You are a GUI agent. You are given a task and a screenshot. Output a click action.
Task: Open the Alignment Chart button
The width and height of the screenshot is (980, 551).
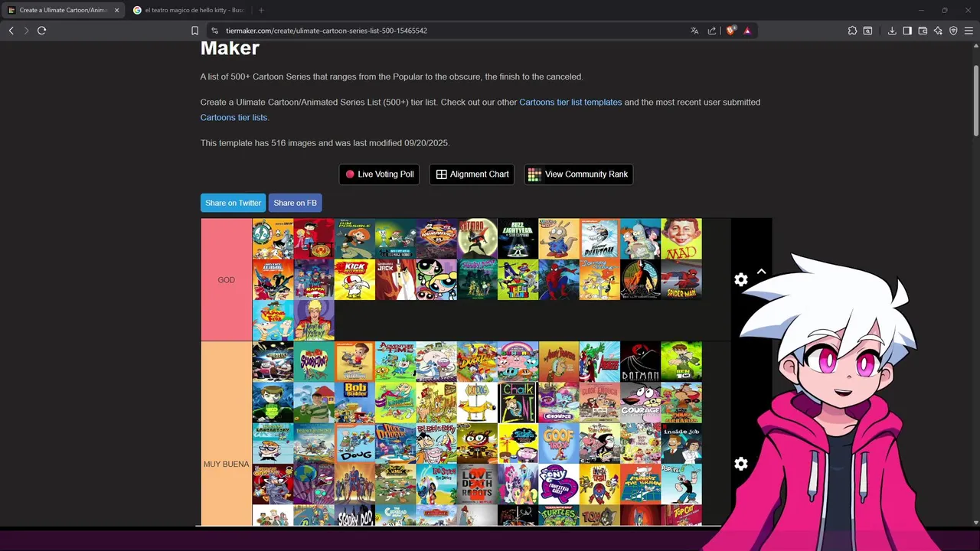(472, 174)
